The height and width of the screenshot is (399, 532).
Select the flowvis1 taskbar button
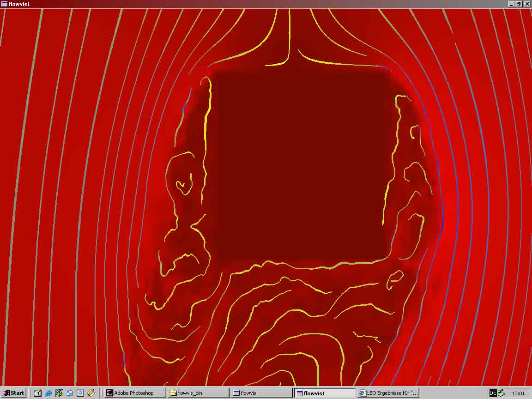[325, 393]
